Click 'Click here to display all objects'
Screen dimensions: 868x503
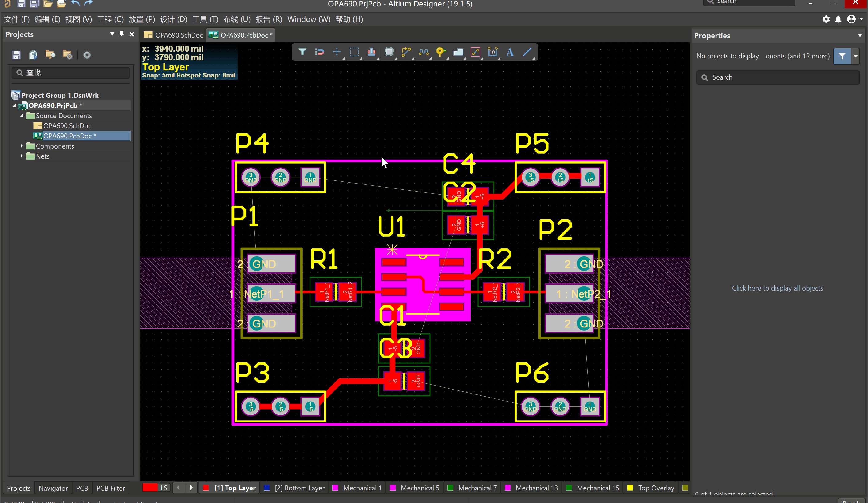pos(777,288)
